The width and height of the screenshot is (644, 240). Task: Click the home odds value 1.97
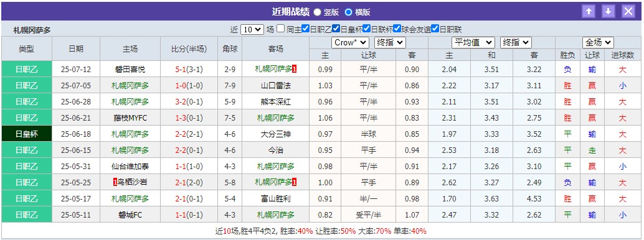pos(449,134)
